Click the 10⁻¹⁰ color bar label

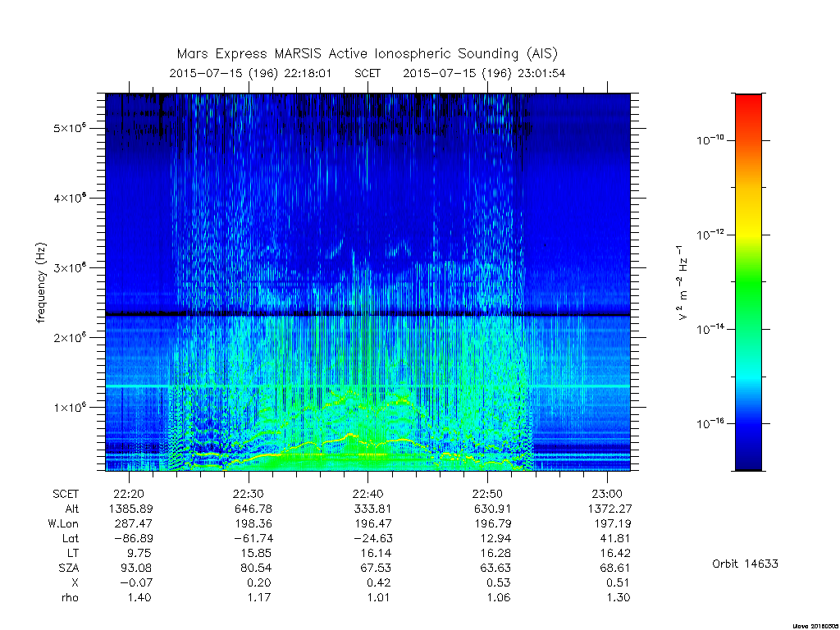coord(710,140)
